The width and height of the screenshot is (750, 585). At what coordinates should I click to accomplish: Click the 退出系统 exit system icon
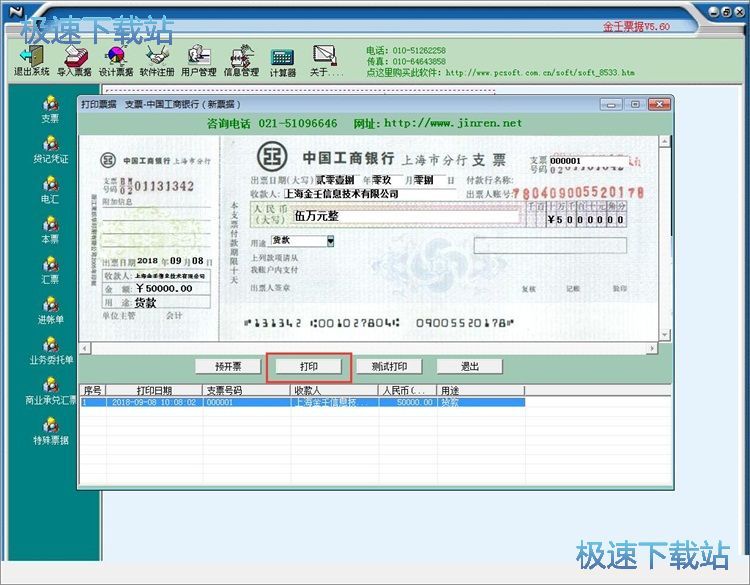click(32, 61)
